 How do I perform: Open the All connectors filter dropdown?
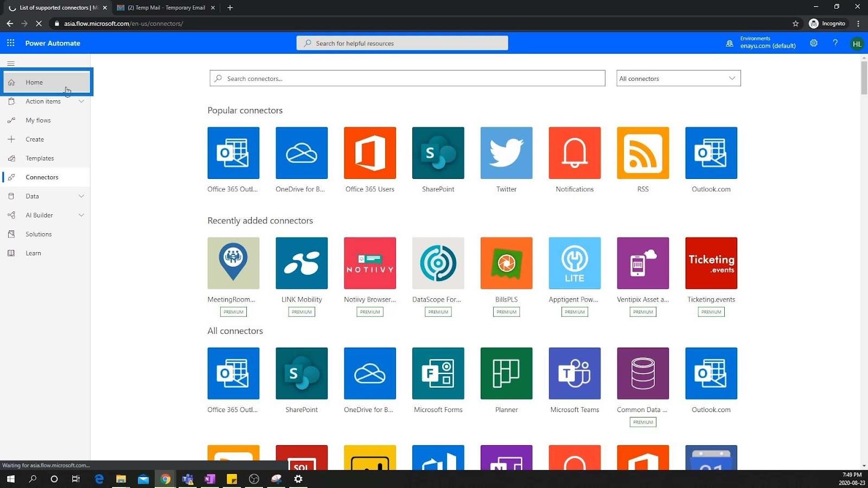pos(679,78)
